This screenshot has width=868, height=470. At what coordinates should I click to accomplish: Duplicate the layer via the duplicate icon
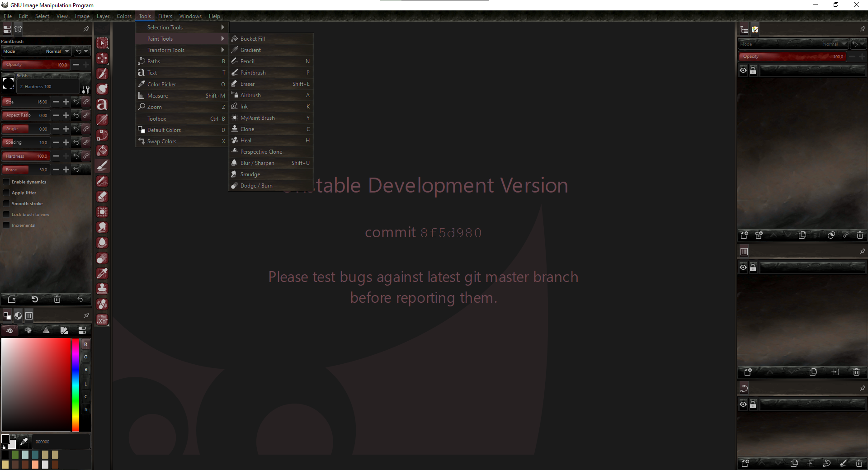click(x=802, y=235)
